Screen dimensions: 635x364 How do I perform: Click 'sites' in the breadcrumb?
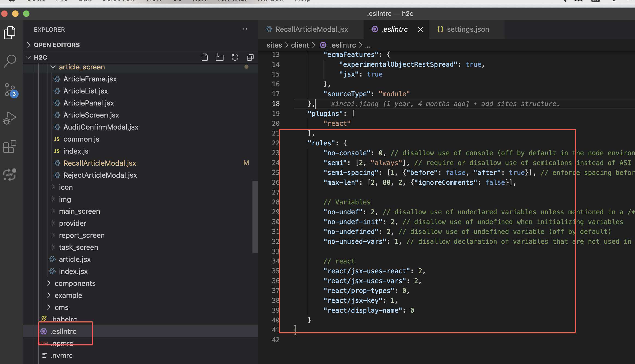pos(274,45)
